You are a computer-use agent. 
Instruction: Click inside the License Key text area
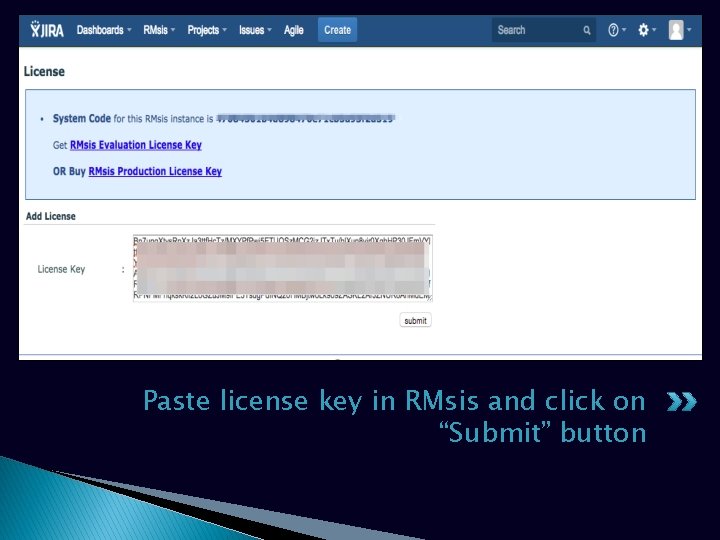click(282, 268)
